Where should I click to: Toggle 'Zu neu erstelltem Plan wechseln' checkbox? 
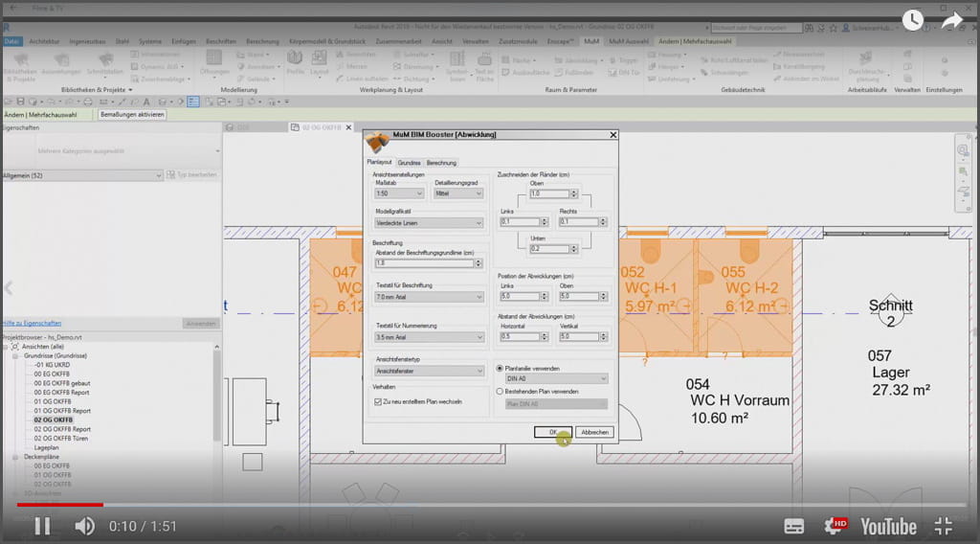(x=378, y=402)
